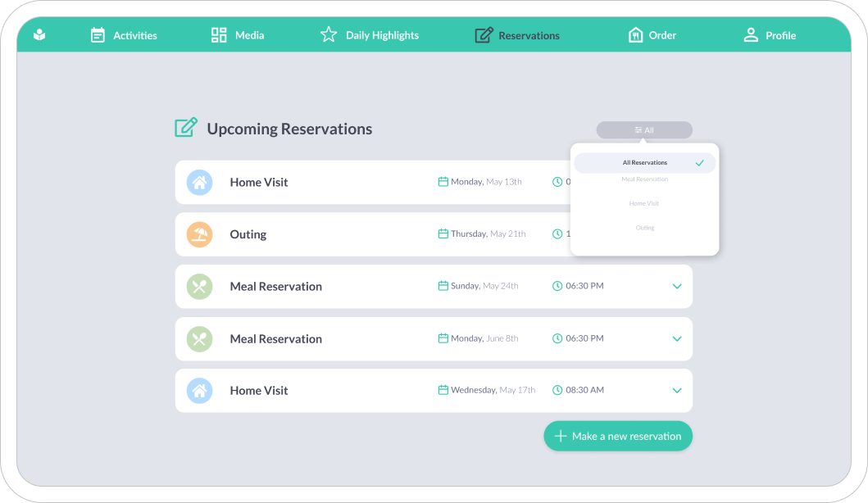Collapse the All filter dropdown button
The image size is (868, 503).
644,130
